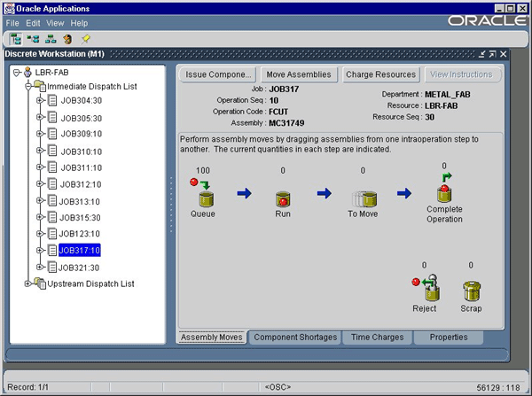The height and width of the screenshot is (396, 532).
Task: Switch to the Properties tab
Action: tap(449, 338)
